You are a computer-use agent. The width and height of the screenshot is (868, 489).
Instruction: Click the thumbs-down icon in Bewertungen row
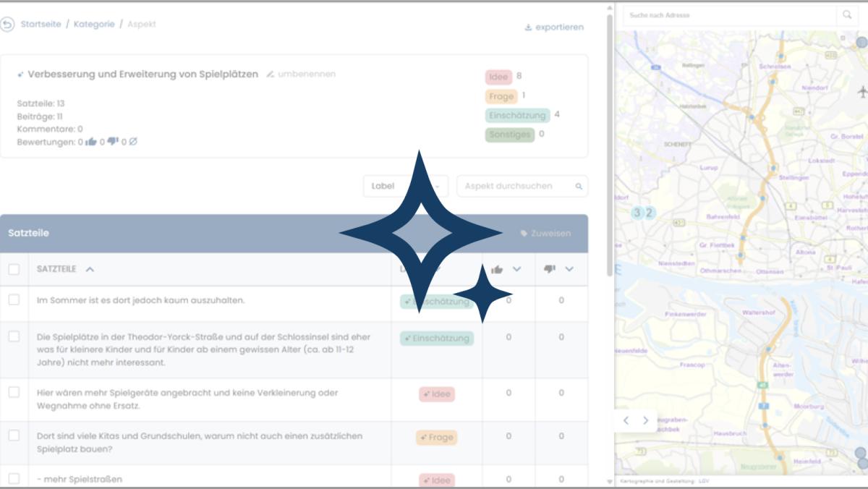pos(114,142)
